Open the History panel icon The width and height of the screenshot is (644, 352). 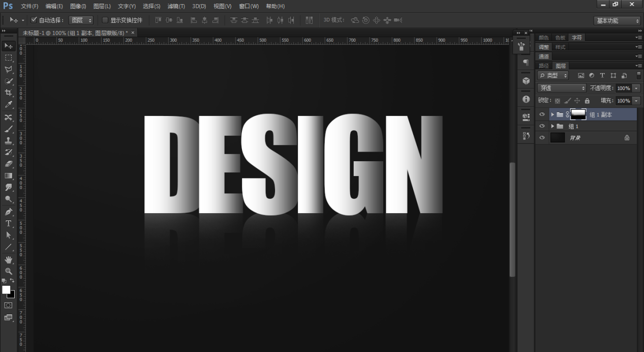coord(526,136)
